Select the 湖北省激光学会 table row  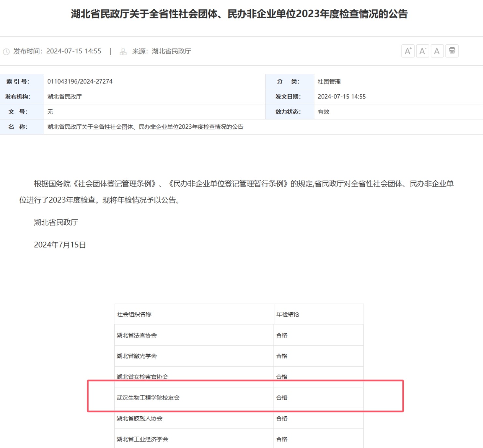137,356
